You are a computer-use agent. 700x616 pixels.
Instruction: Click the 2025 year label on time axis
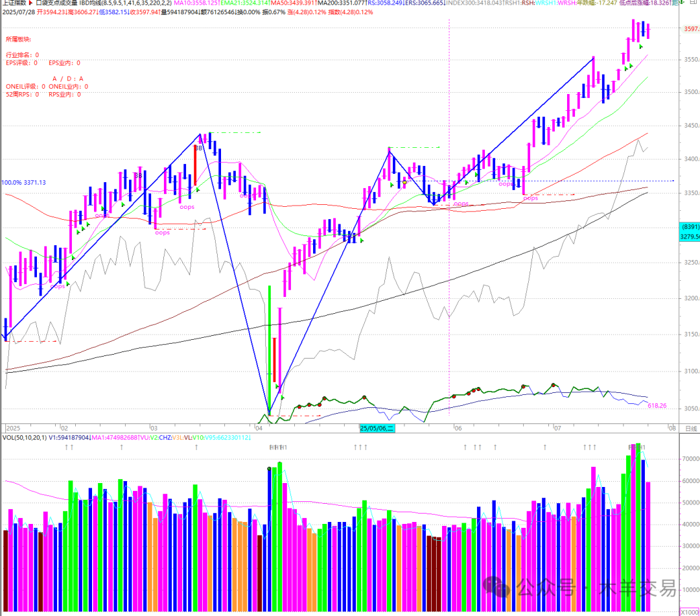14,429
